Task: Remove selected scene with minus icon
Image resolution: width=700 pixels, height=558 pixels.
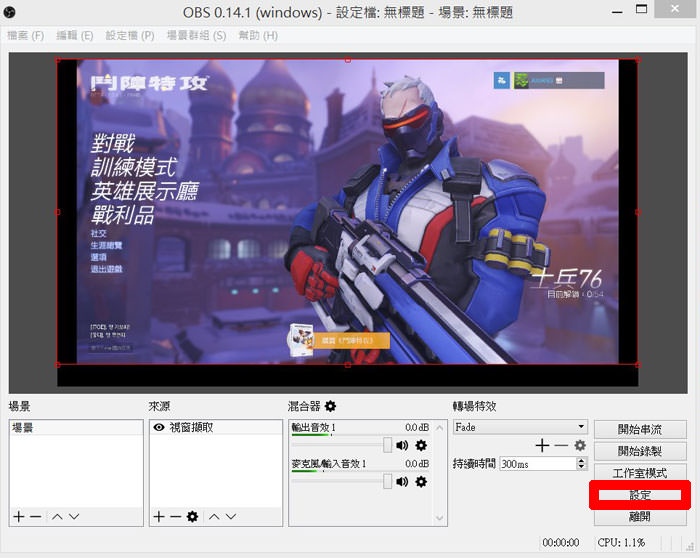Action: coord(36,516)
